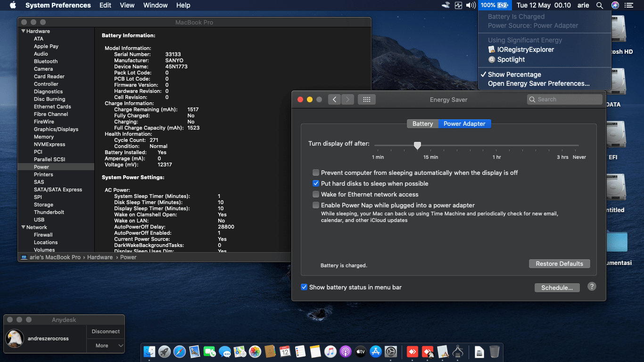Open Podcasts from the Dock
644x362 pixels.
pyautogui.click(x=346, y=352)
